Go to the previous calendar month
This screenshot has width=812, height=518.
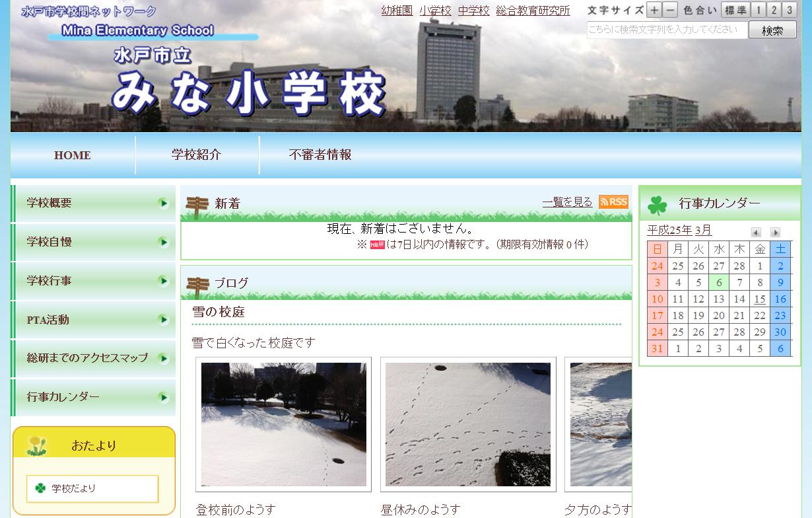click(x=757, y=232)
